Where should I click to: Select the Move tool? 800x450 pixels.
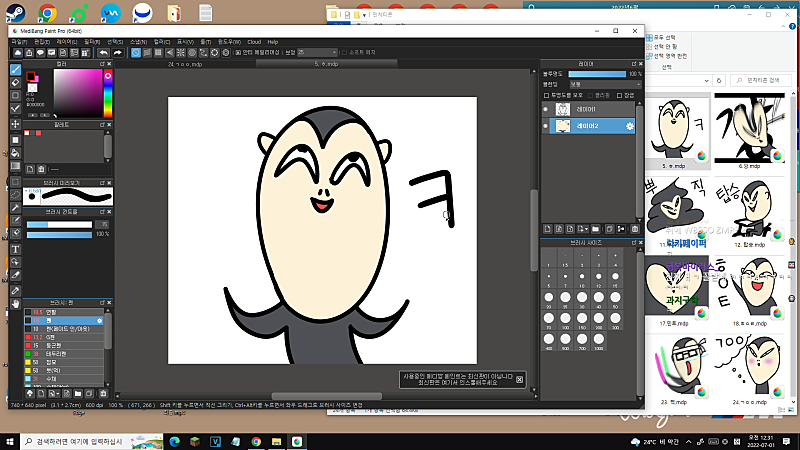pyautogui.click(x=15, y=124)
